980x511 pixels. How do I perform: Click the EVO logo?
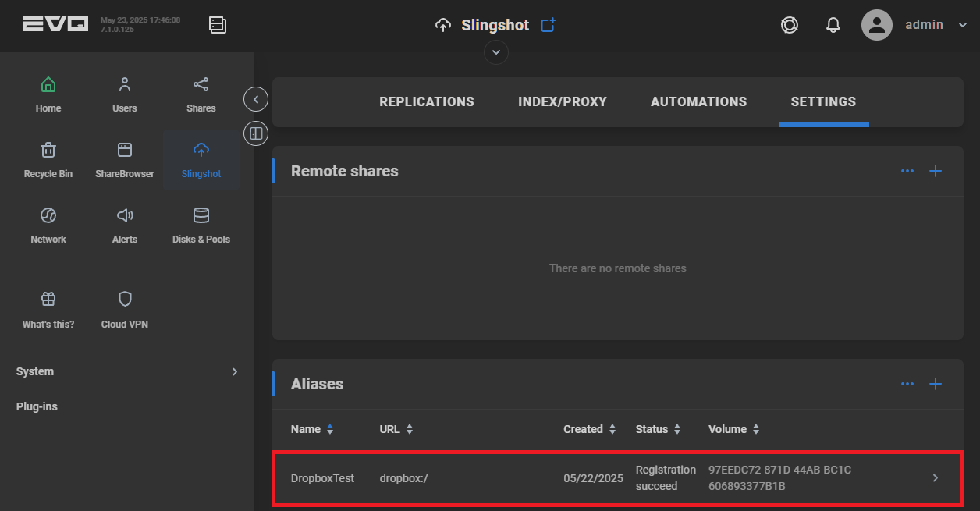coord(55,24)
